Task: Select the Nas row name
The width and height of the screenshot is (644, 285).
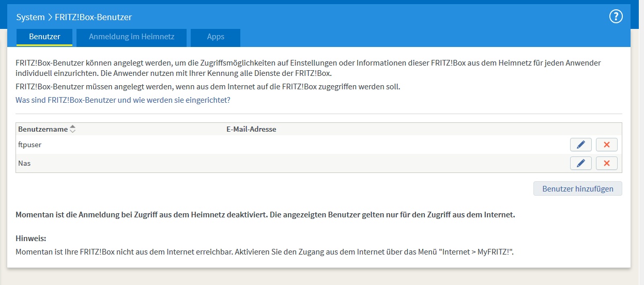Action: tap(24, 163)
